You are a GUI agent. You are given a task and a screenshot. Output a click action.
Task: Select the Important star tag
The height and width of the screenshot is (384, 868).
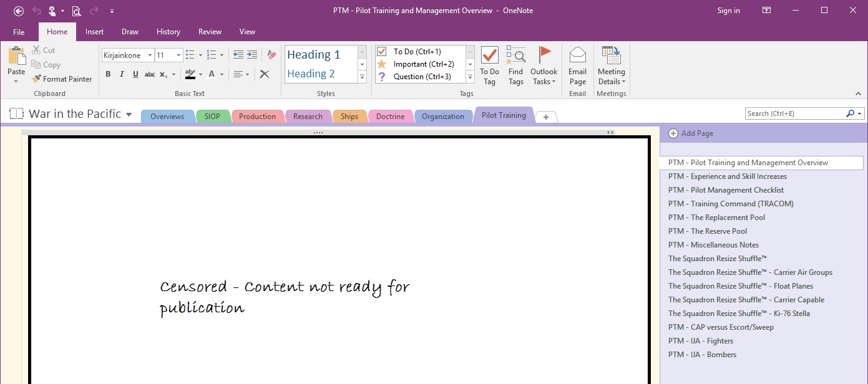pyautogui.click(x=382, y=64)
